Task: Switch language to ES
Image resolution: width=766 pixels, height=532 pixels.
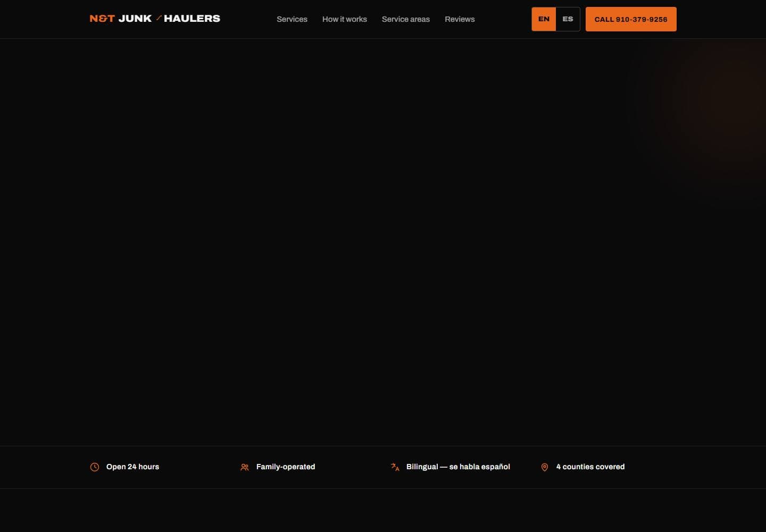Action: 568,19
